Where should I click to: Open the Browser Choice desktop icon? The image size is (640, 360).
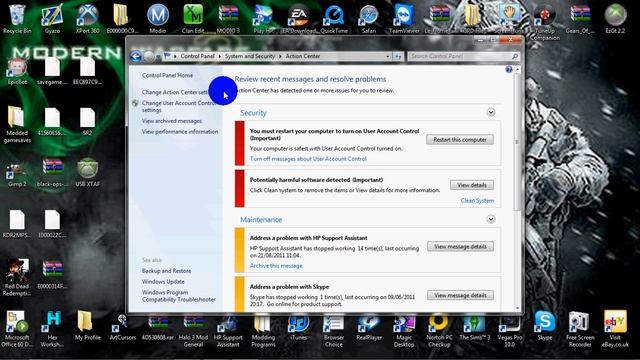click(334, 330)
